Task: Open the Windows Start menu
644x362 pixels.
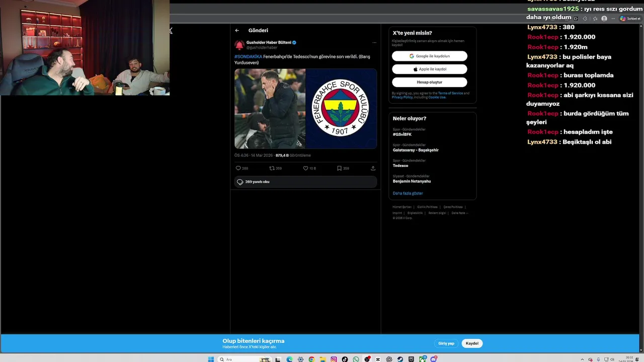Action: click(x=211, y=359)
